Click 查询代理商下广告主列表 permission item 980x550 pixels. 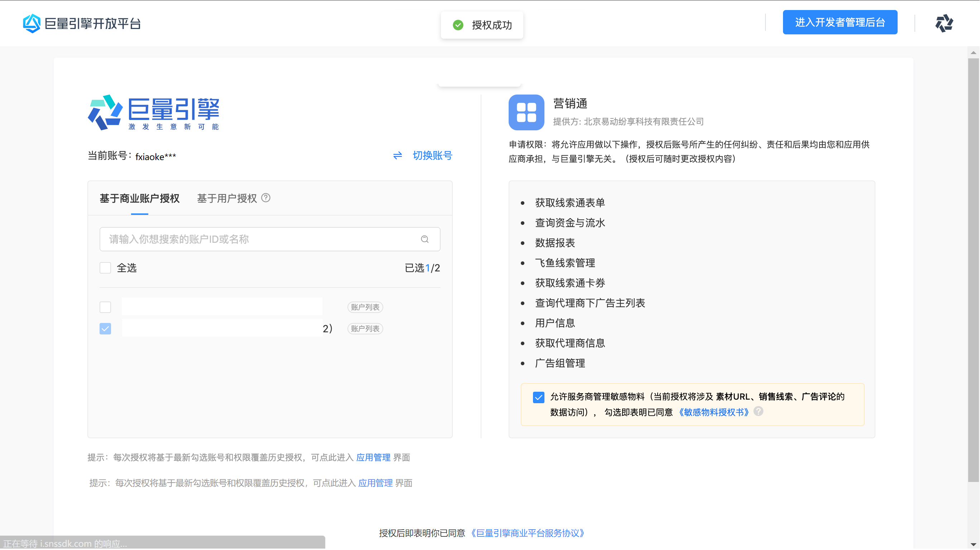point(590,304)
